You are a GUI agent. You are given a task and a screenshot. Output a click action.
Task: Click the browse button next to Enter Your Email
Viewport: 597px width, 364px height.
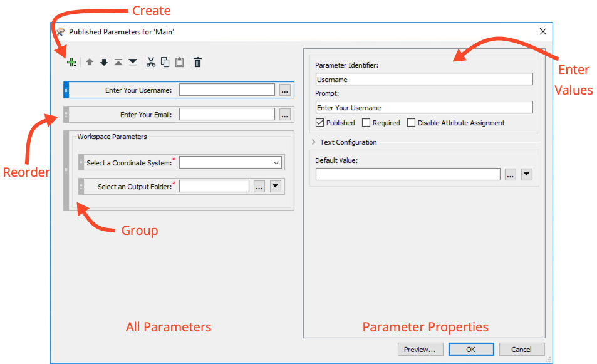pyautogui.click(x=285, y=114)
